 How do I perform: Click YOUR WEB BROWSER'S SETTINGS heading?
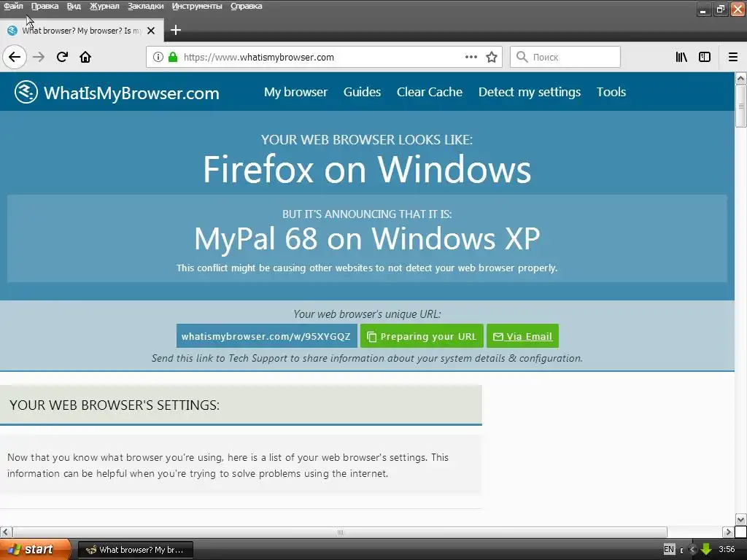(x=115, y=405)
